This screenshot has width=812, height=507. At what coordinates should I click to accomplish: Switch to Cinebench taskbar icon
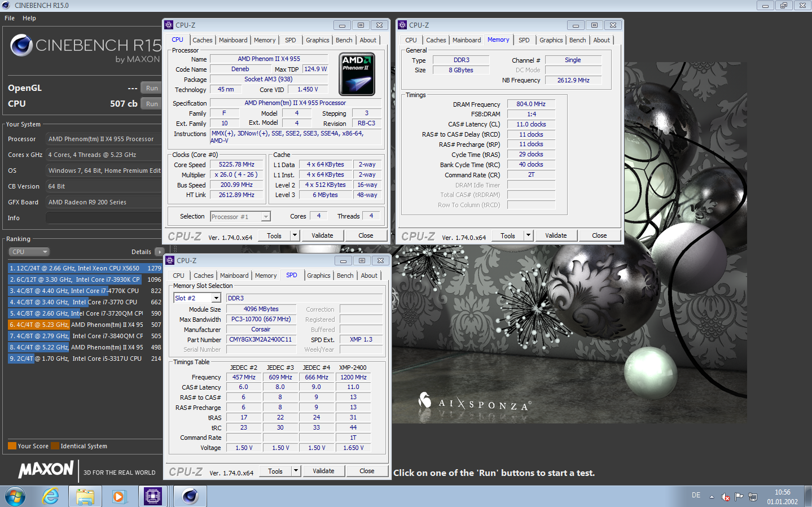[190, 496]
